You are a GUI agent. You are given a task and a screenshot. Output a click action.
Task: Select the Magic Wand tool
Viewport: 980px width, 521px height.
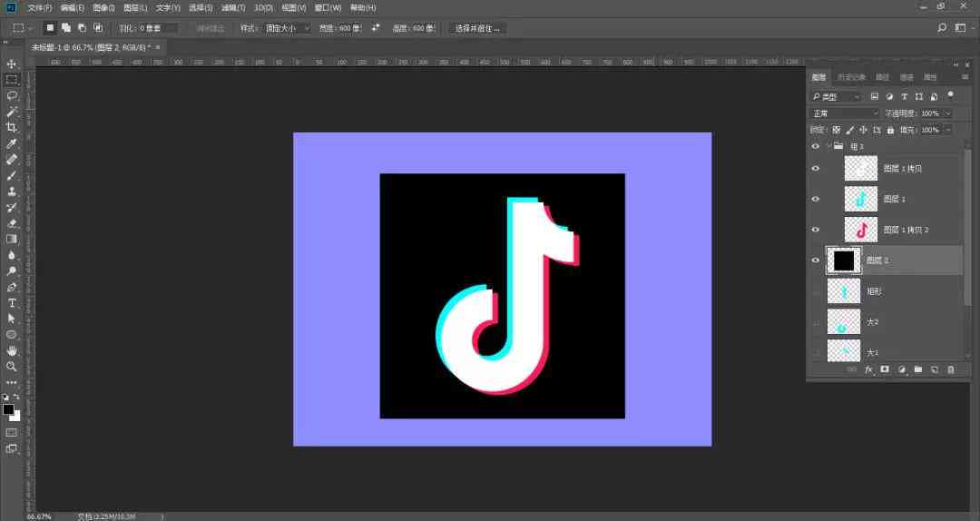coord(11,112)
